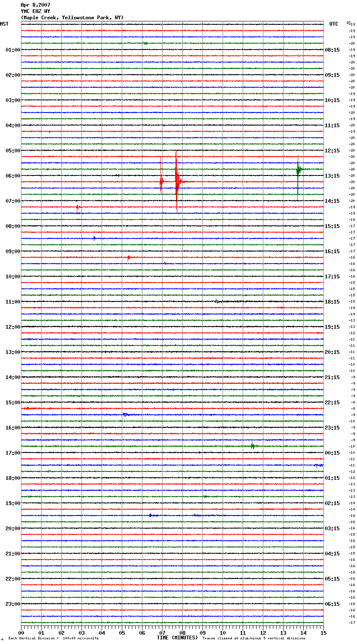
Task: Click the "17:00" MST hour label
Action: pos(13,453)
